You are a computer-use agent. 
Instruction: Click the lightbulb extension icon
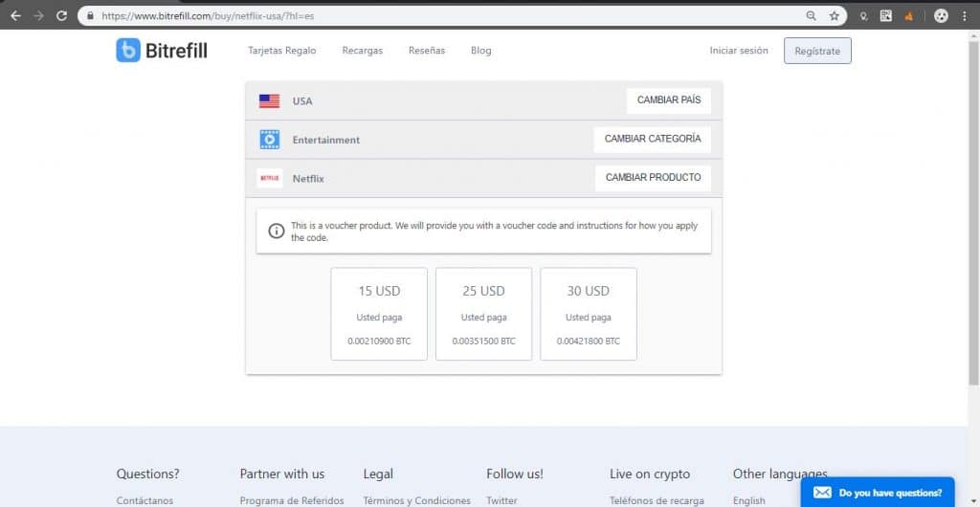click(x=864, y=16)
